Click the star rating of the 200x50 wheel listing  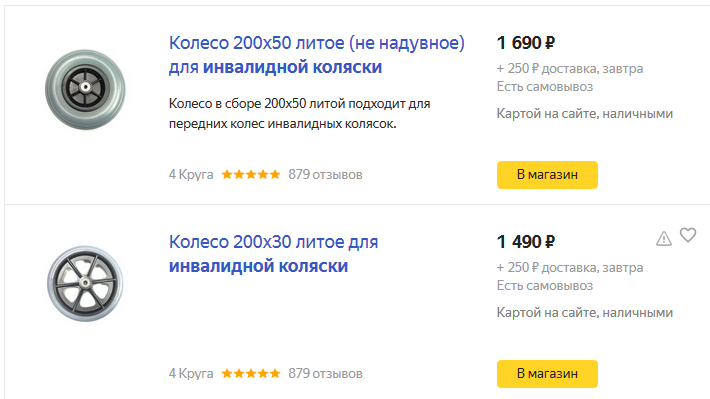[251, 174]
